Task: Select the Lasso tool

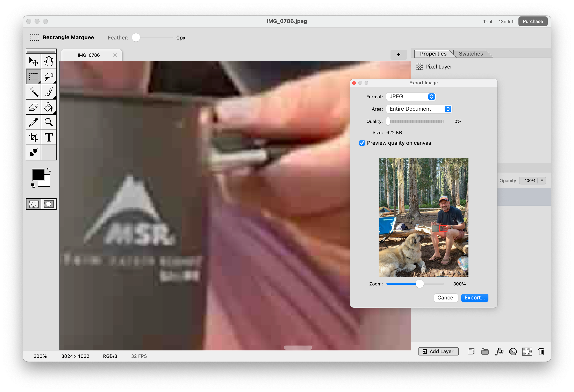Action: [49, 77]
